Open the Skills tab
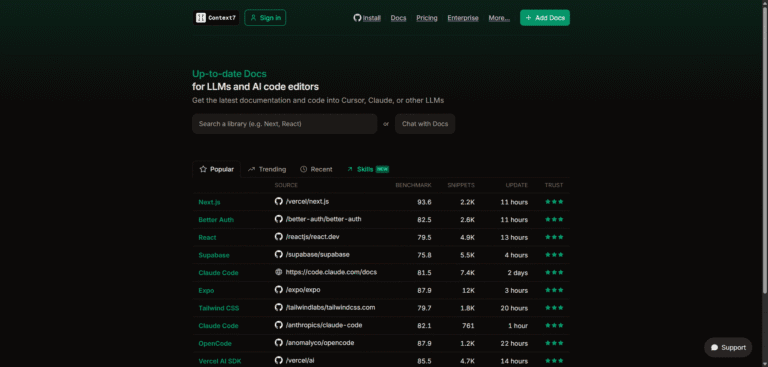Image resolution: width=768 pixels, height=367 pixels. click(367, 169)
